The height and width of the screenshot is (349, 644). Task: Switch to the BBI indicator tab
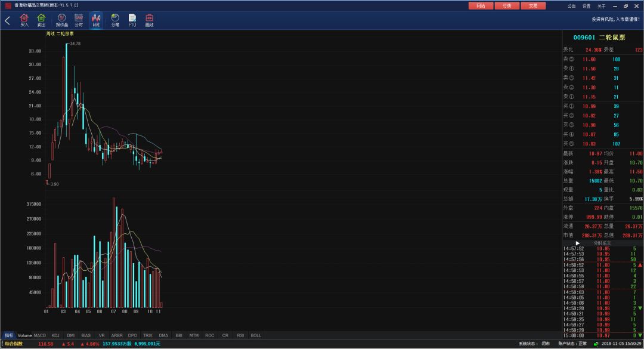coord(179,335)
